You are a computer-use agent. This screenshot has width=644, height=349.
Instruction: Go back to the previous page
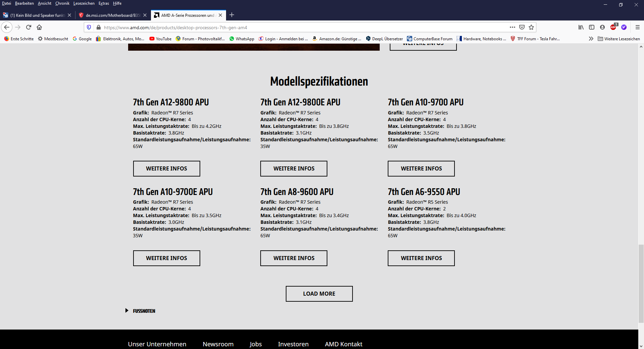7,27
